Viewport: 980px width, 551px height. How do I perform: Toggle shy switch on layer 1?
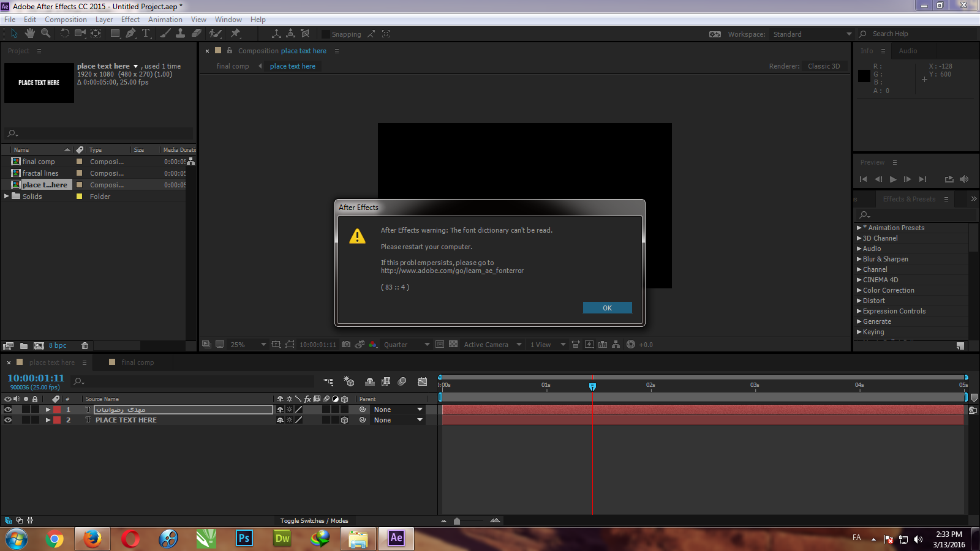coord(281,410)
